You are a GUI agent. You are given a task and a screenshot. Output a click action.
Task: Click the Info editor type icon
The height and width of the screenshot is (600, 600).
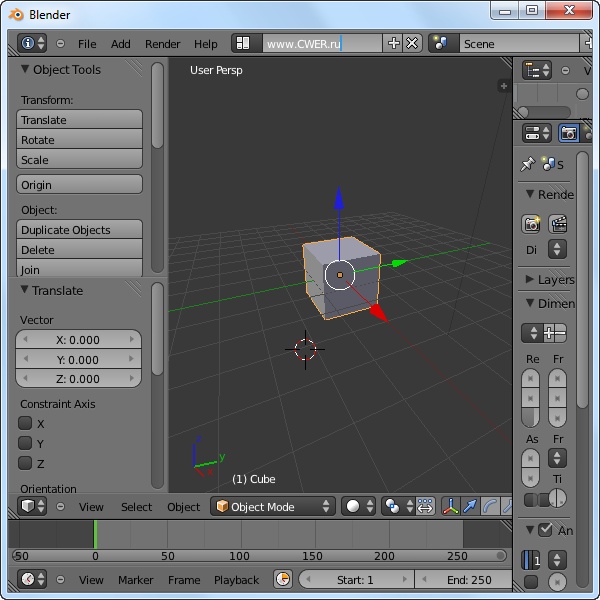28,44
